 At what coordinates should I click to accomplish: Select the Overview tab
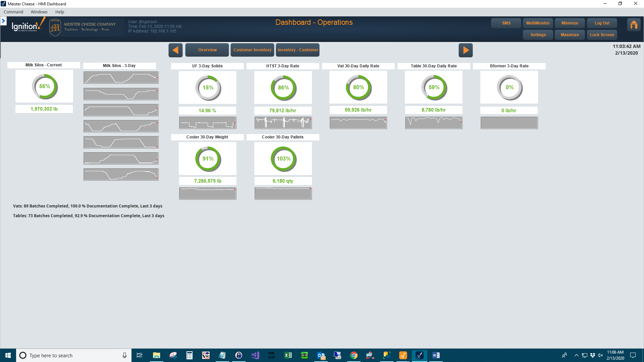pyautogui.click(x=207, y=50)
